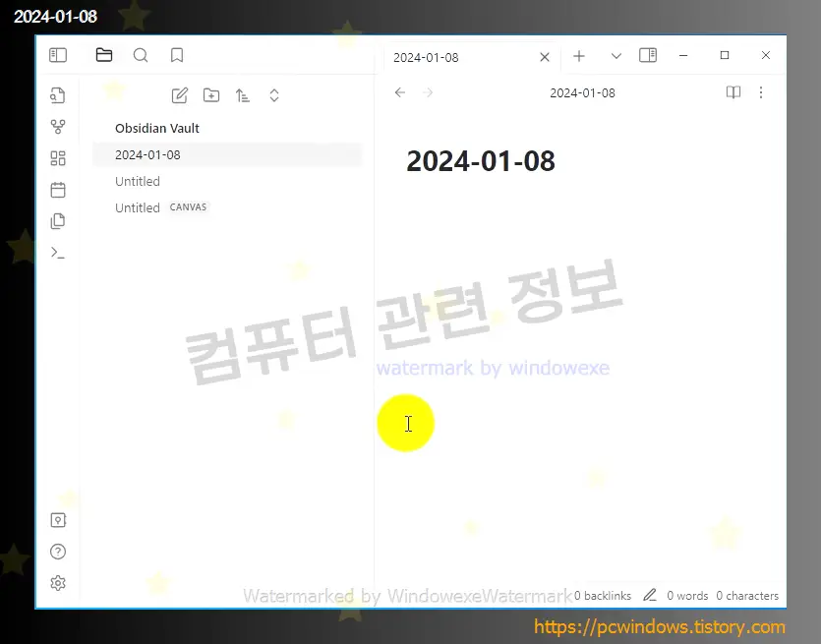Open graph view from ribbon

pyautogui.click(x=58, y=127)
